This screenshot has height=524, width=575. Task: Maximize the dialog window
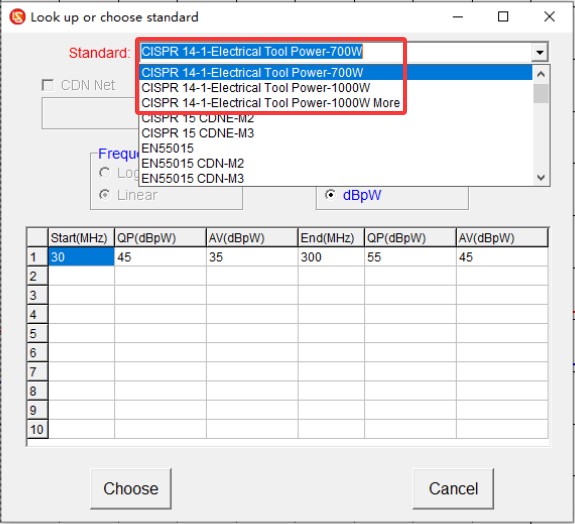503,17
